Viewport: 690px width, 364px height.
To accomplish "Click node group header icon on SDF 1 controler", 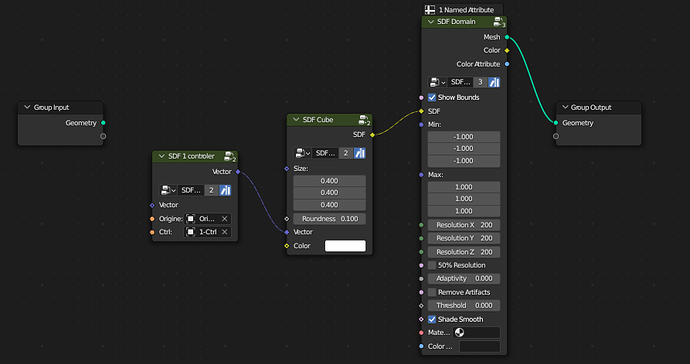I will pyautogui.click(x=230, y=157).
